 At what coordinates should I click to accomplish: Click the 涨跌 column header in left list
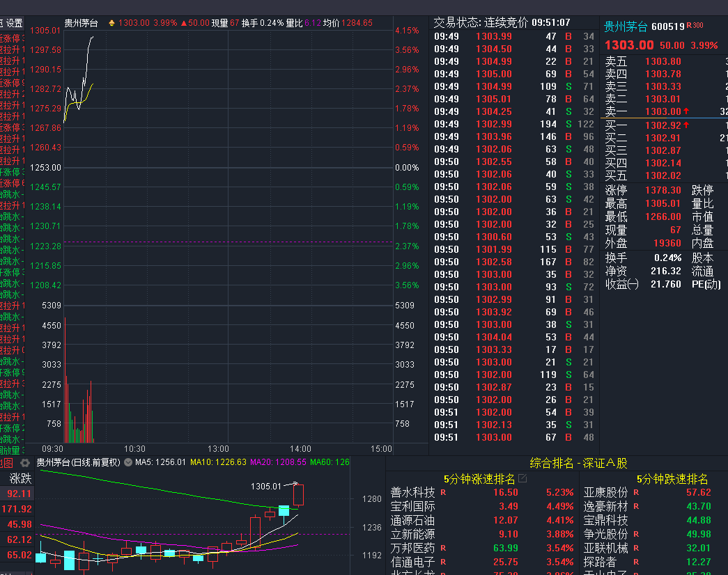click(20, 478)
